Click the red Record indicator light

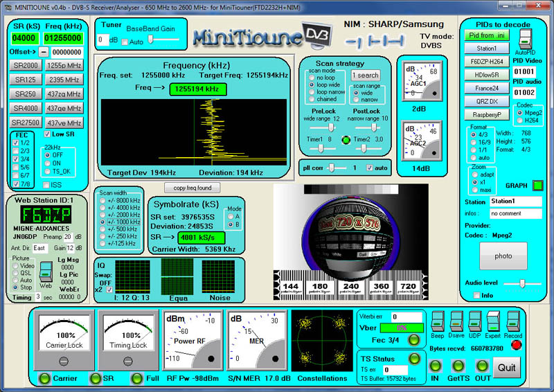pyautogui.click(x=516, y=345)
